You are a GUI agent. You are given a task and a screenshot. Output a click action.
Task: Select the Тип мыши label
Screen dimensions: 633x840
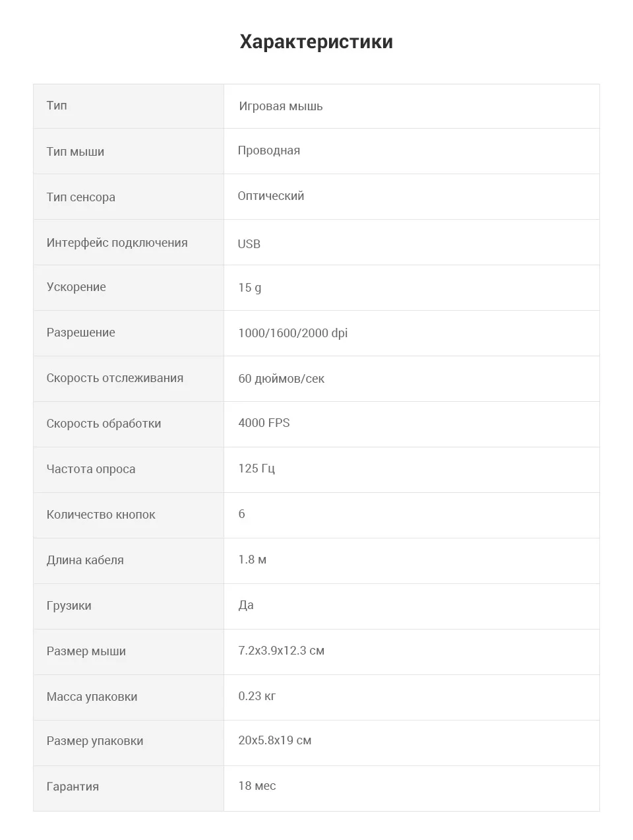click(75, 151)
